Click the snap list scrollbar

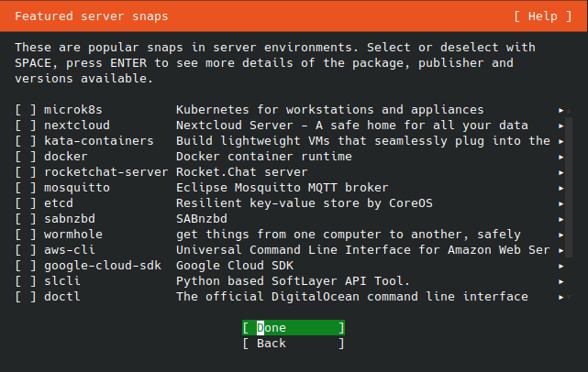coord(569,187)
